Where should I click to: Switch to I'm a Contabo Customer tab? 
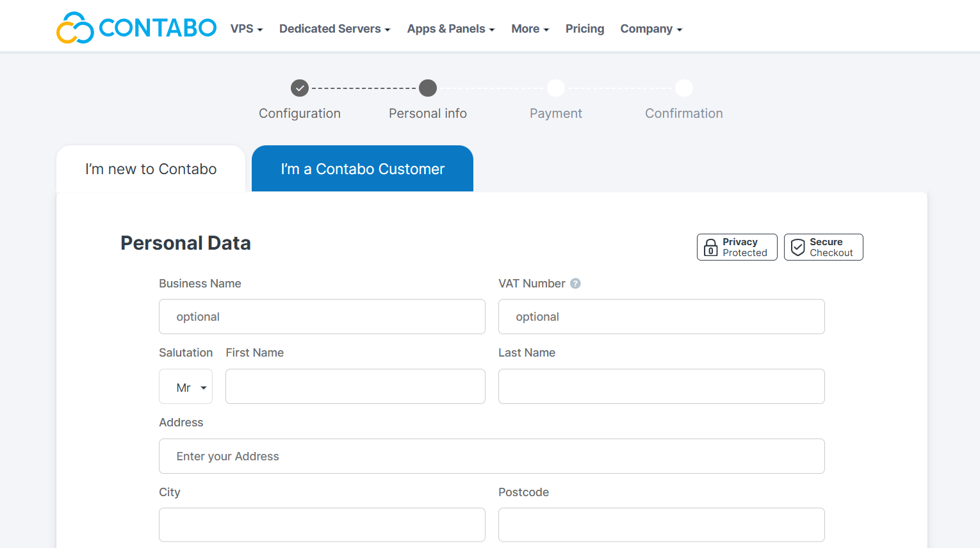363,169
